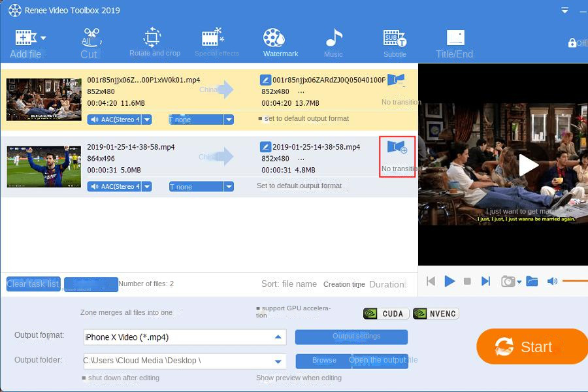The width and height of the screenshot is (588, 392).
Task: Open Rotate and crop tool
Action: [x=154, y=42]
